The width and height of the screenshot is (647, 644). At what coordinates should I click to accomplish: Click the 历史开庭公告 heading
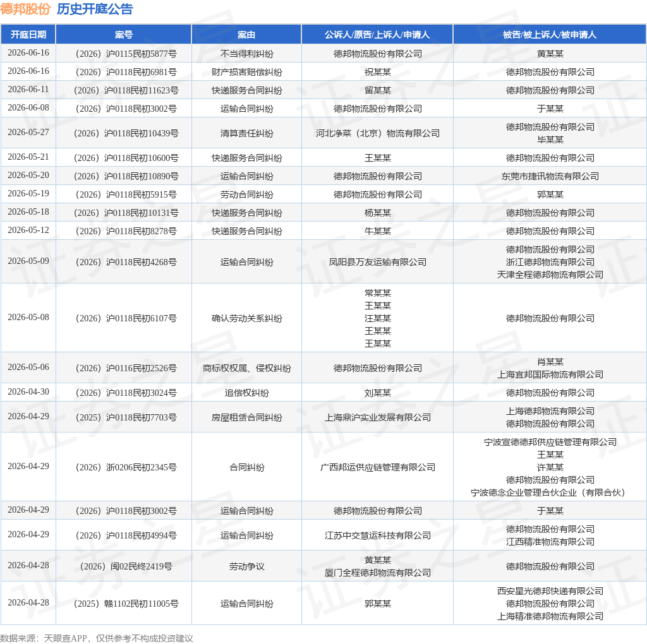coord(95,9)
